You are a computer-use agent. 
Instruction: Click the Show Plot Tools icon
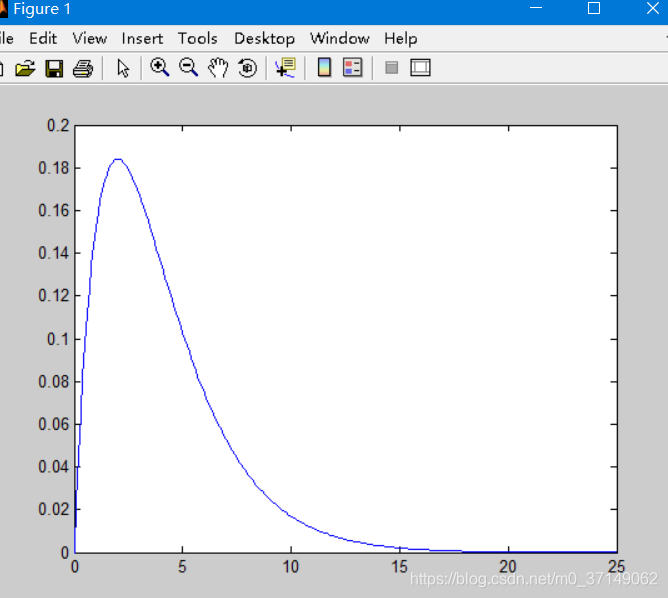pos(420,67)
